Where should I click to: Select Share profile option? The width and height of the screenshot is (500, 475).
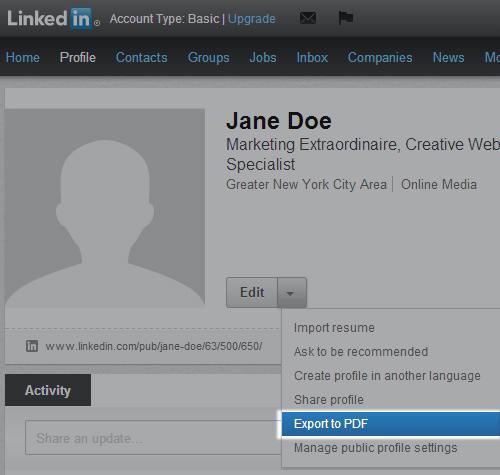329,400
